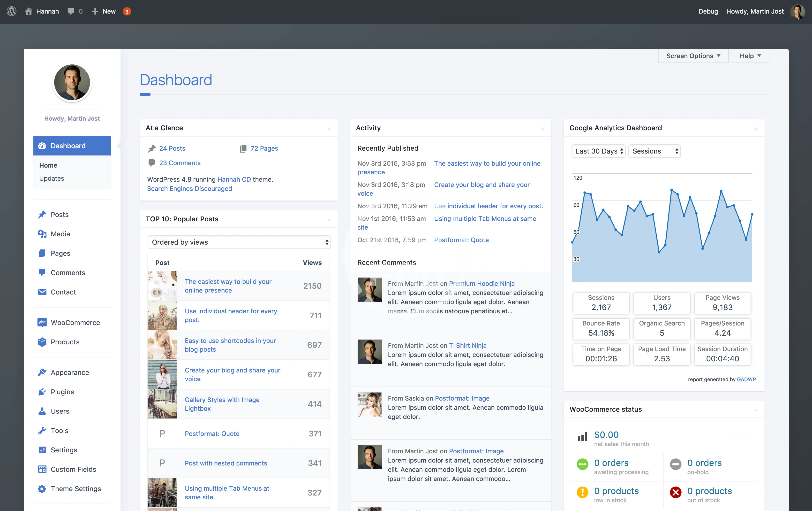The height and width of the screenshot is (511, 812).
Task: Click the Appearance paintbrush icon
Action: (42, 372)
